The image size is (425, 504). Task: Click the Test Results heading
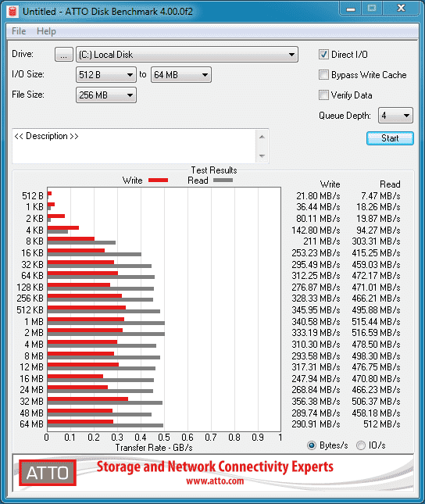(x=214, y=170)
